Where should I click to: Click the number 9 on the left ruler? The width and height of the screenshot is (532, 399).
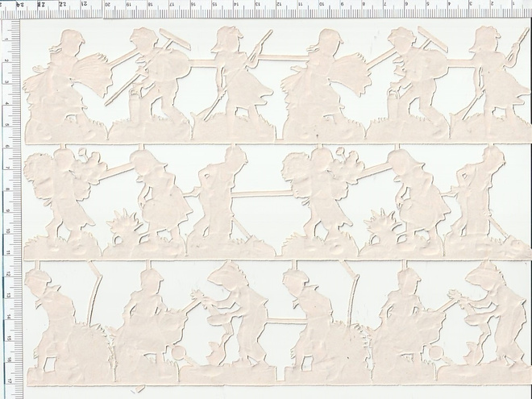coord(7,210)
